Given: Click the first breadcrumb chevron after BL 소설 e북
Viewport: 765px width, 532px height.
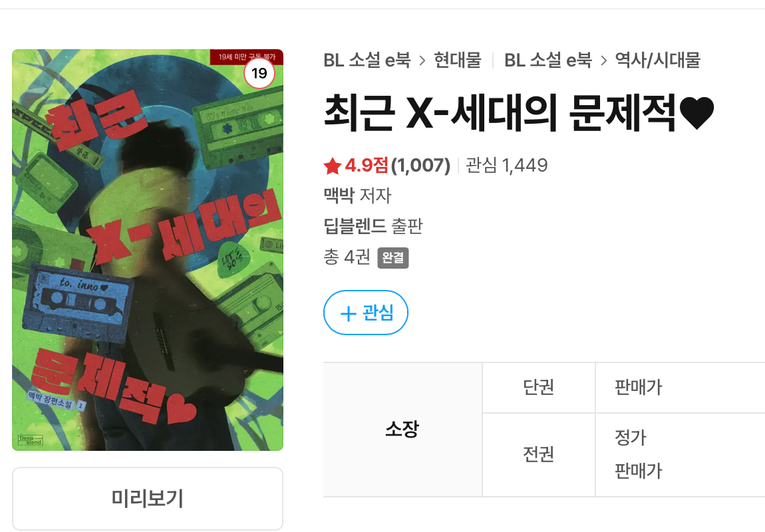Looking at the screenshot, I should [x=422, y=61].
